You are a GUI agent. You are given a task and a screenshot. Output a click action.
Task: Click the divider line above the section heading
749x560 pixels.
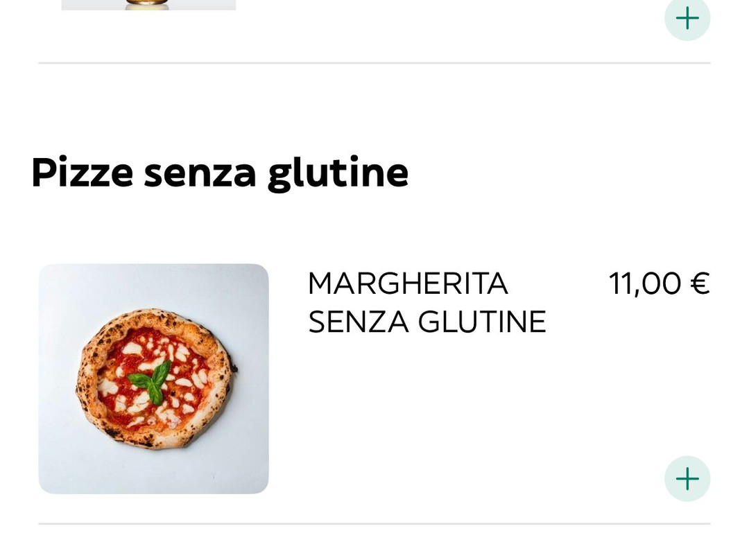[374, 63]
